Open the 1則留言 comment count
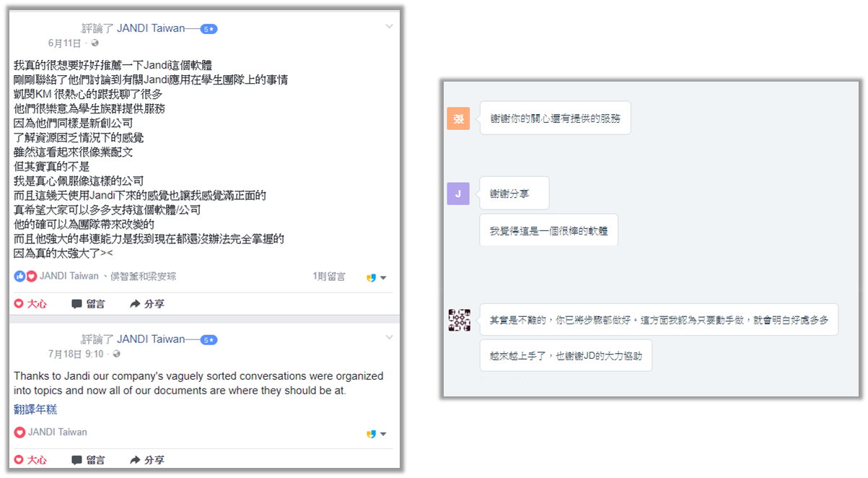This screenshot has height=478, width=868. (x=328, y=276)
